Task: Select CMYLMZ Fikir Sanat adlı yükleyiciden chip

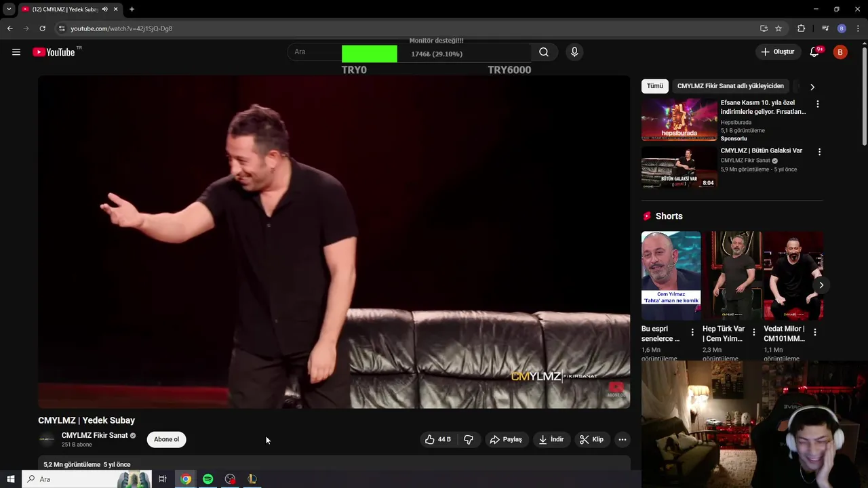Action: 730,86
